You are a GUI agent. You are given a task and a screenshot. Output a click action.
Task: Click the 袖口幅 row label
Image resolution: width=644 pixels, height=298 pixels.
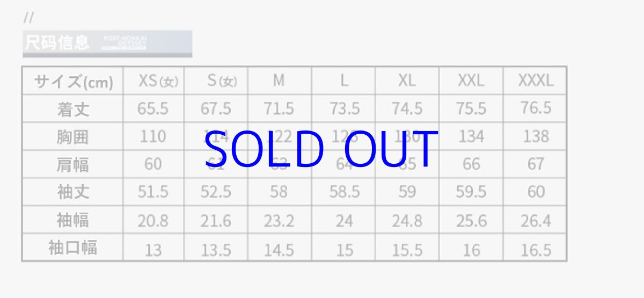[74, 248]
